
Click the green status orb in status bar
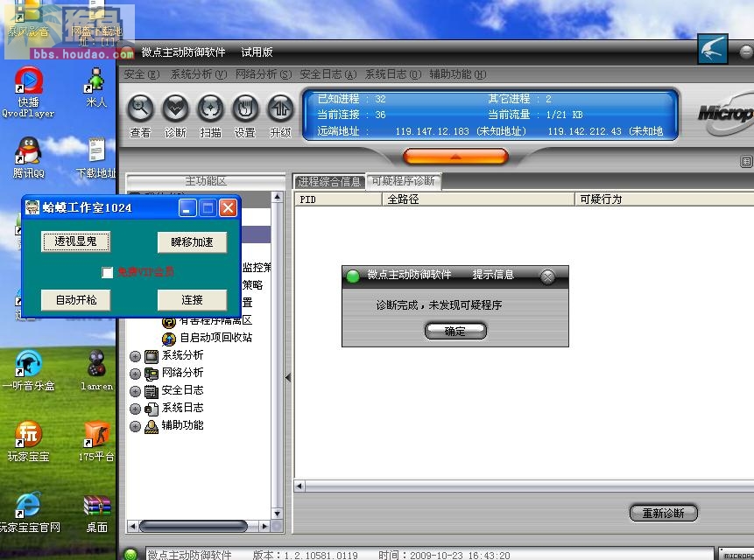point(130,554)
